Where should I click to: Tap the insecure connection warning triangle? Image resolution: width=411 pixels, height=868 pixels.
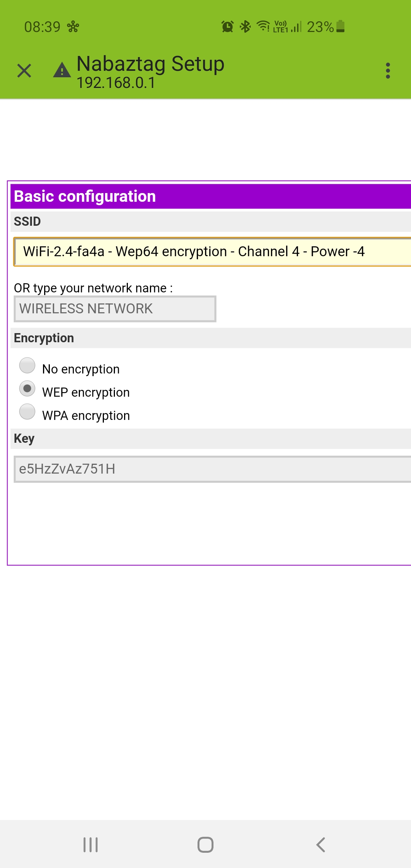(x=62, y=70)
